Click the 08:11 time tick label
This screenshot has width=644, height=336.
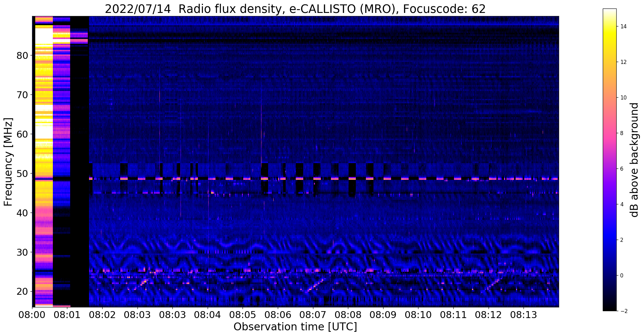(x=453, y=315)
